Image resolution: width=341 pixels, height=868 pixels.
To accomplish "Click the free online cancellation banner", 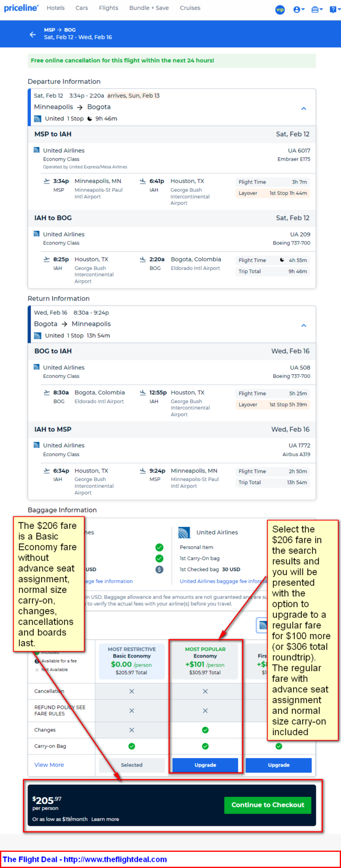I will click(172, 61).
